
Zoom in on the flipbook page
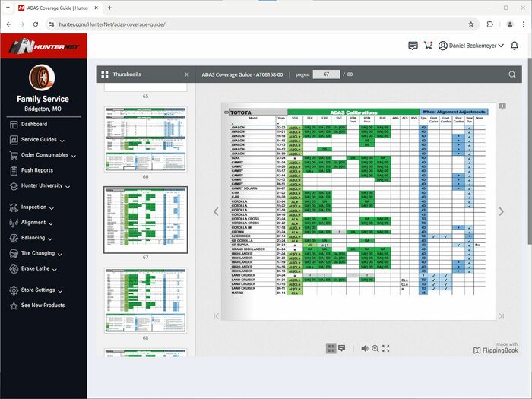[375, 348]
